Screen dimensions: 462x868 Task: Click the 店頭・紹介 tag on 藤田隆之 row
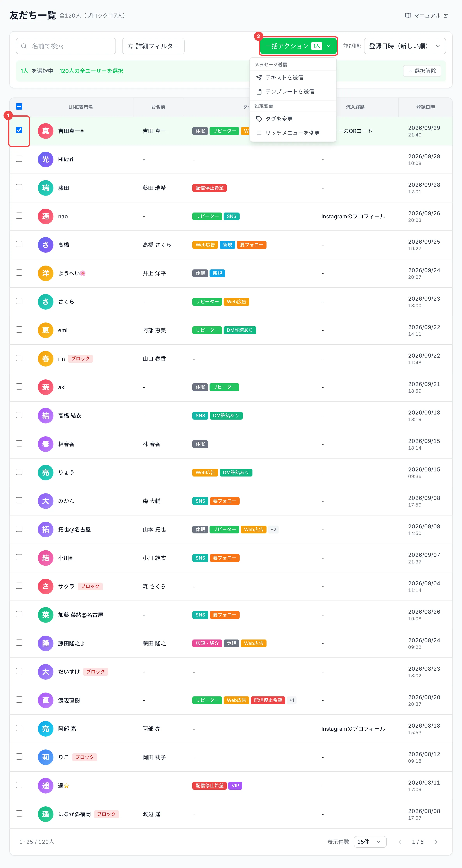click(207, 643)
